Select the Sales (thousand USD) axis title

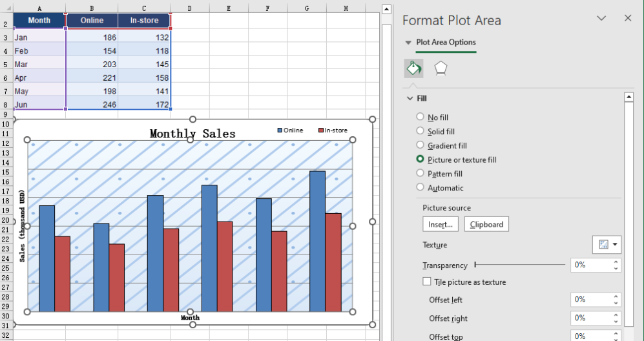22,225
